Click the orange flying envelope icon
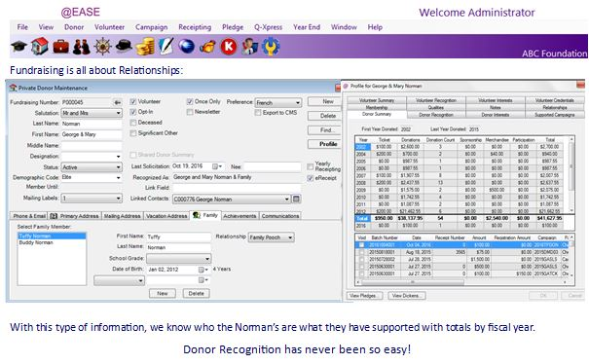 click(x=207, y=47)
